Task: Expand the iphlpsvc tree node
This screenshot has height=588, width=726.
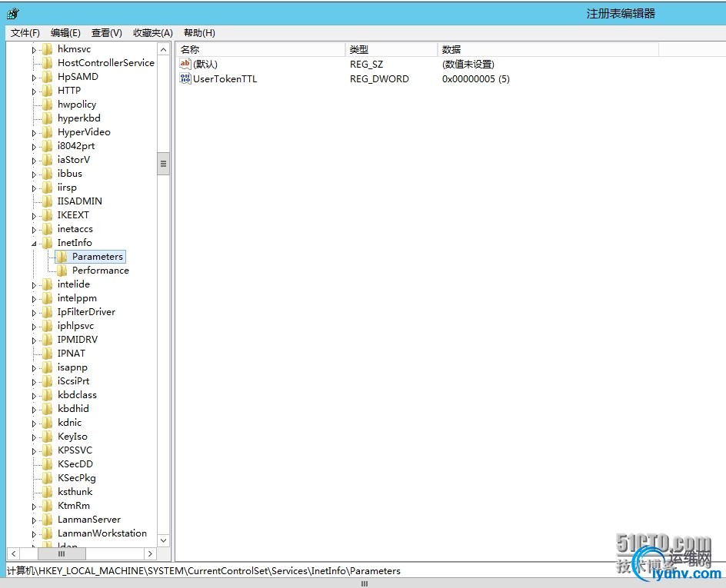Action: tap(34, 327)
